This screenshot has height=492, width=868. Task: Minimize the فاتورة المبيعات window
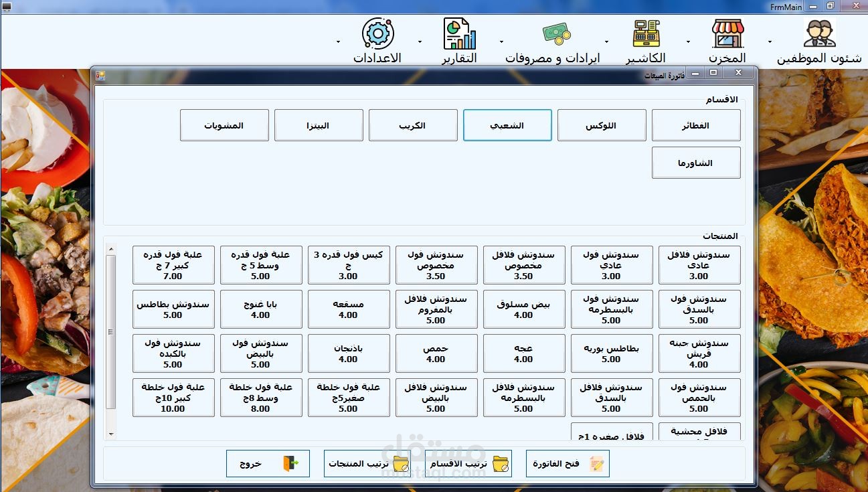click(697, 72)
